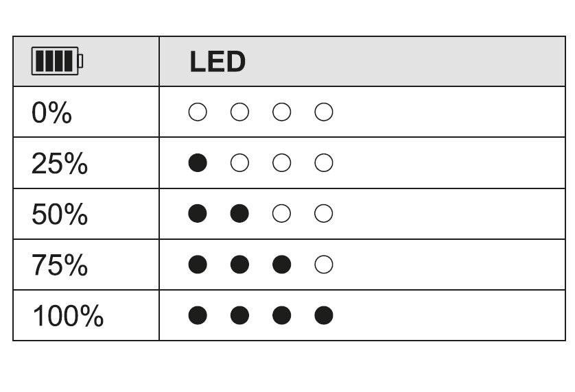Click the battery icon in table header
Viewport: 575px width, 392px height.
pos(57,61)
